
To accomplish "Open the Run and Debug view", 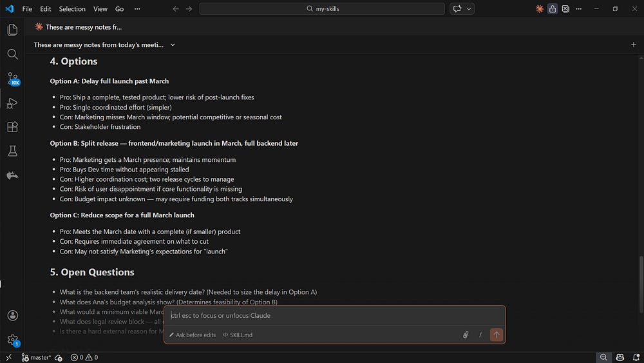I will (x=12, y=103).
